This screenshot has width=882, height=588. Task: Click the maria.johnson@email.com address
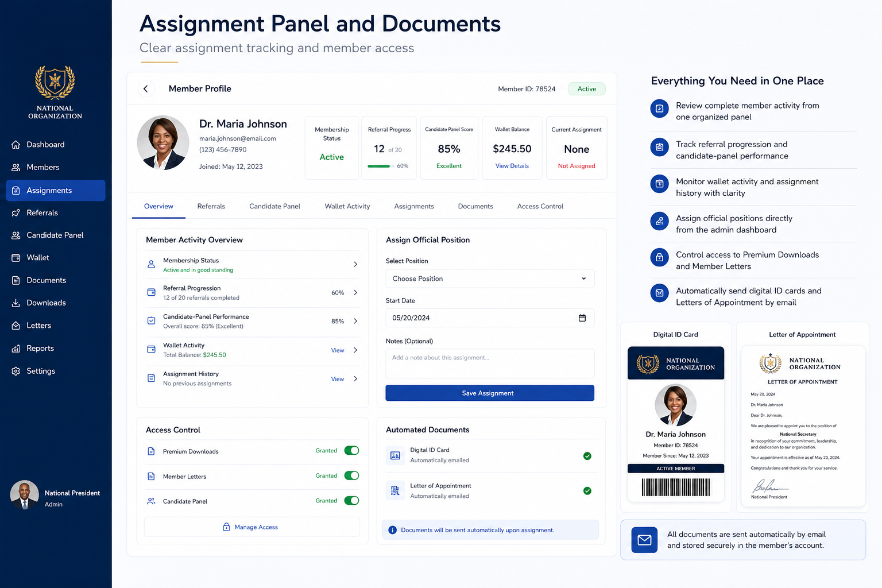click(x=238, y=138)
